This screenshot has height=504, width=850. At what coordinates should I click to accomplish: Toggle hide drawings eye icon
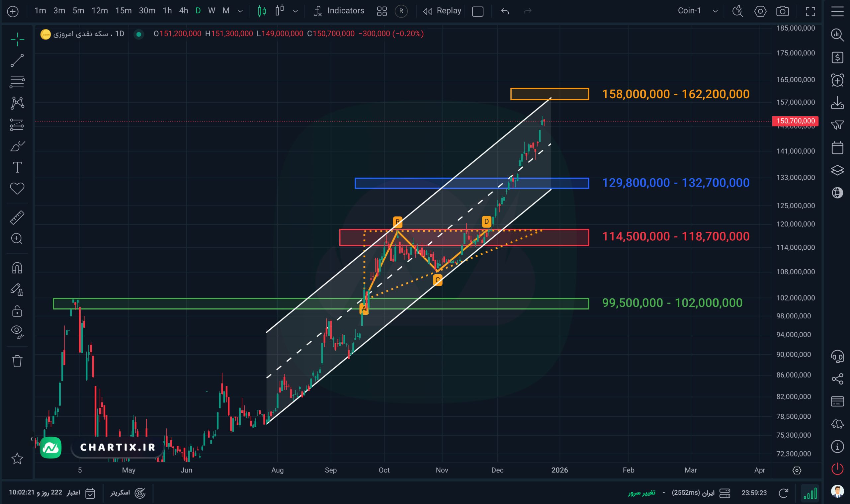17,331
